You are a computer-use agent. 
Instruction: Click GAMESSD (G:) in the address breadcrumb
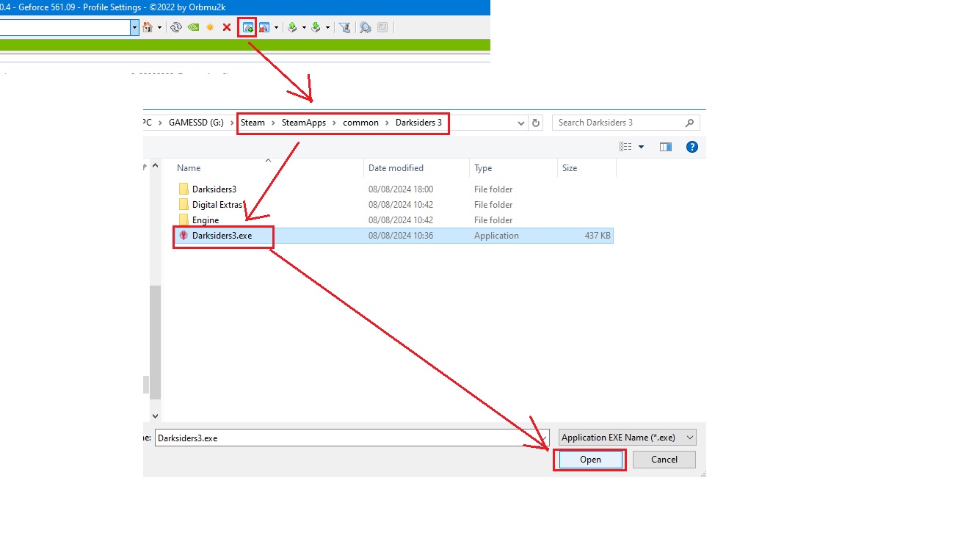196,123
